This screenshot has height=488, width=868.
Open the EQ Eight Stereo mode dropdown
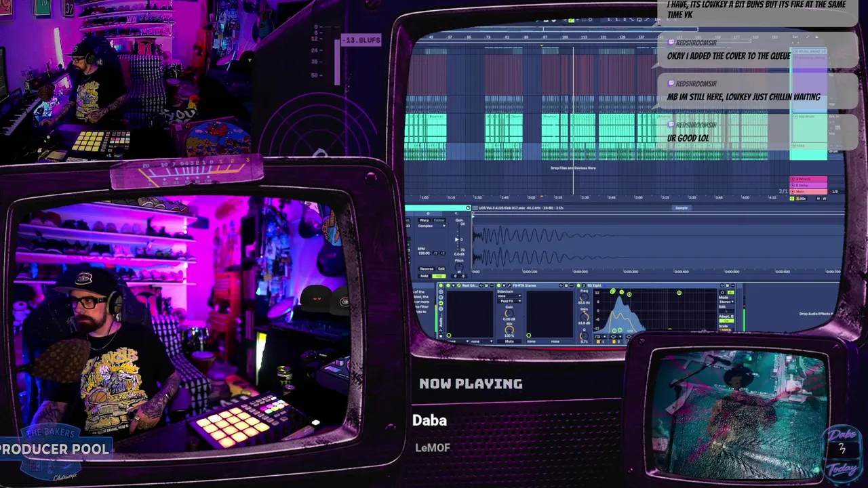pos(726,302)
